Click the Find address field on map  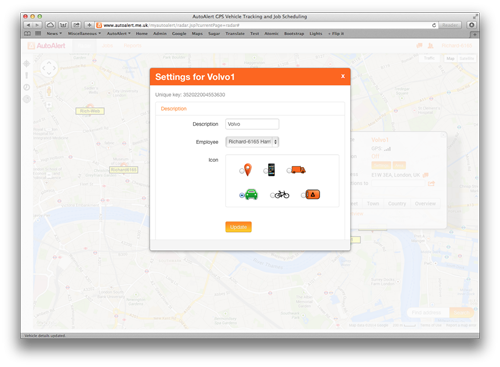tap(428, 312)
